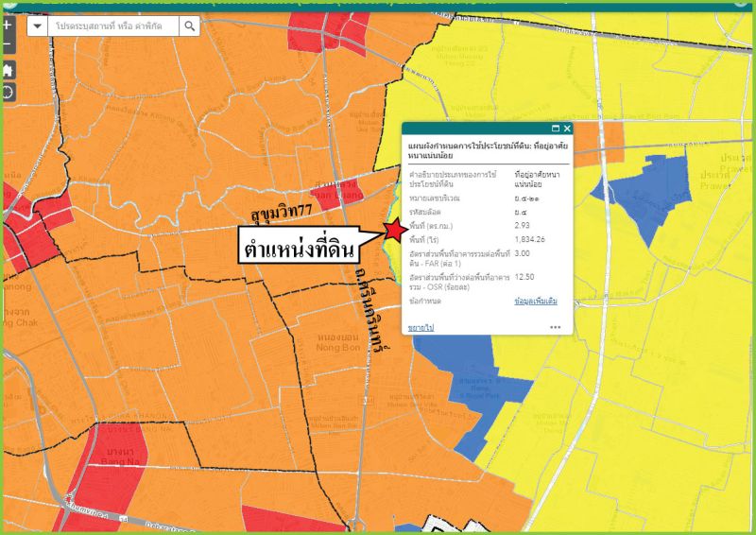
Task: Zoom out of the map
Action: [x=7, y=46]
